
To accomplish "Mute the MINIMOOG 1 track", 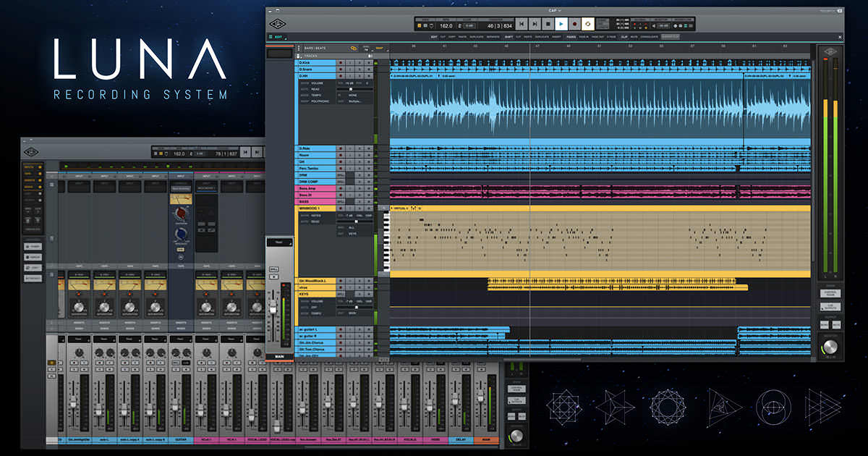I will 369,208.
